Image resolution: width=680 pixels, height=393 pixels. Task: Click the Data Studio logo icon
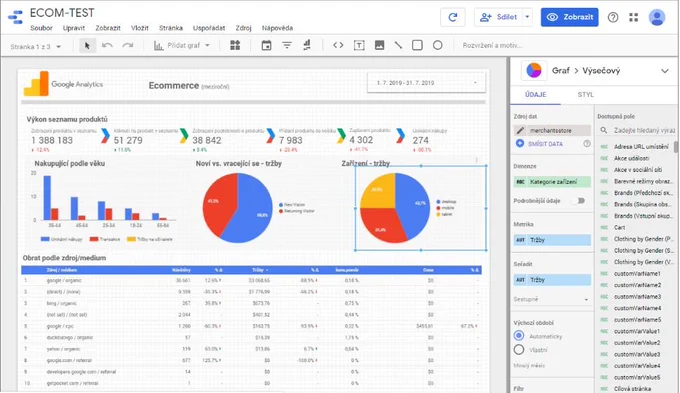[16, 17]
